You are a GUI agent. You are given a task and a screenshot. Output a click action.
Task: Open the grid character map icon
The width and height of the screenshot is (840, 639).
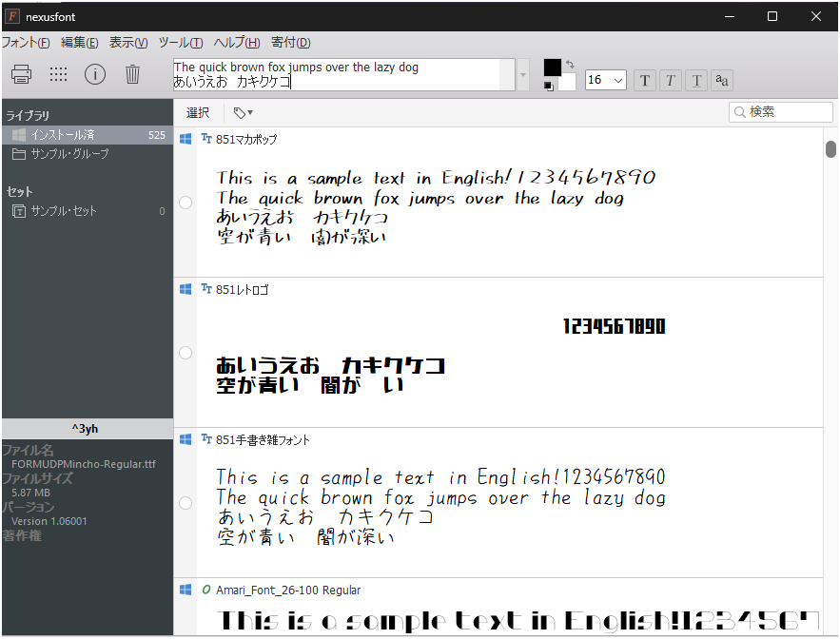(58, 74)
